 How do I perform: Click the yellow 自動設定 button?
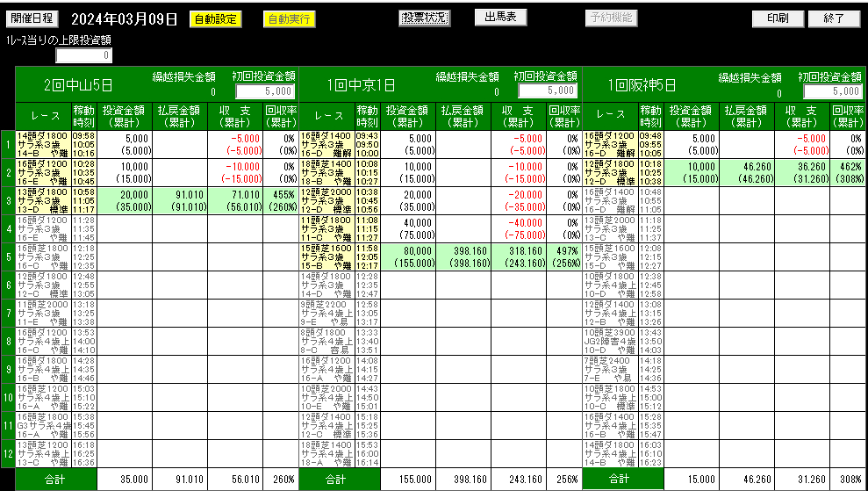point(215,18)
